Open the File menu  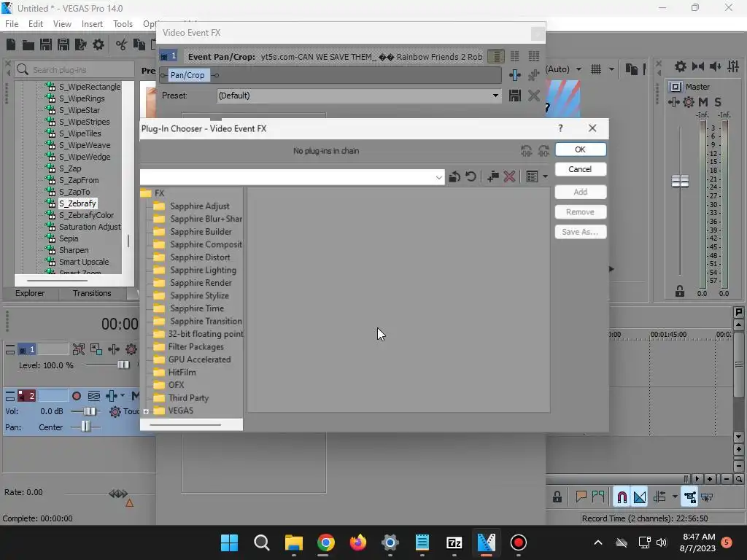[x=12, y=24]
